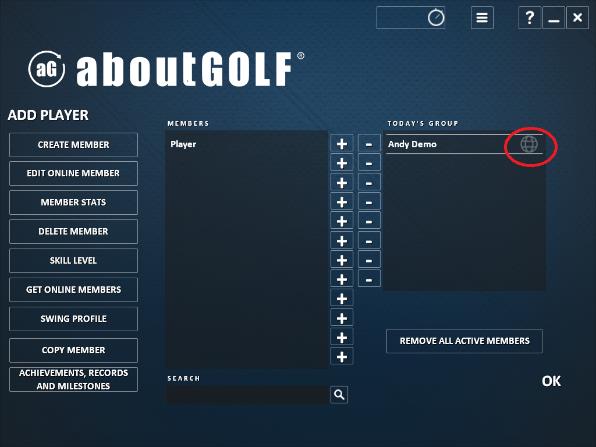The width and height of the screenshot is (596, 447).
Task: Add Player using the first plus button
Action: (342, 144)
